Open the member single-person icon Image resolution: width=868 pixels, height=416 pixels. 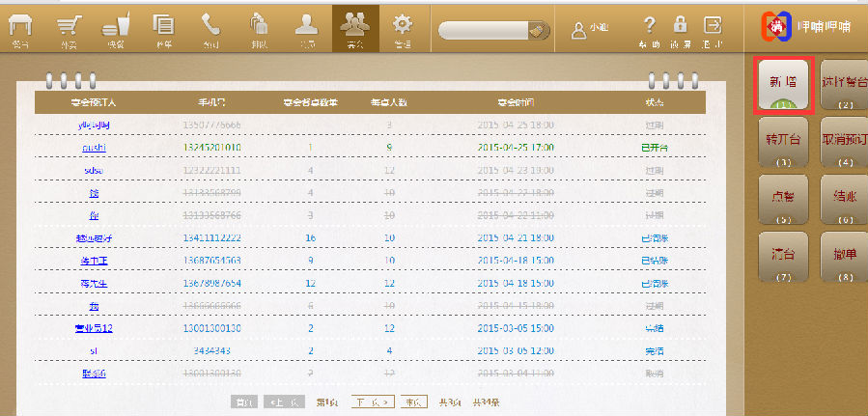tap(306, 27)
